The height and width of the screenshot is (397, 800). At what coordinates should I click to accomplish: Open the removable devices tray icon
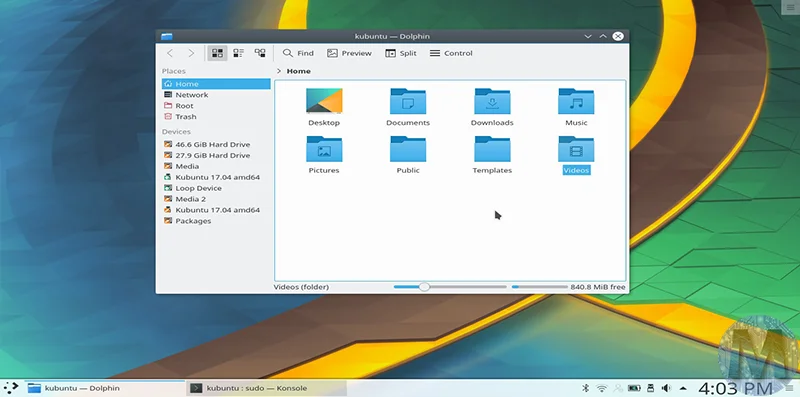[651, 388]
